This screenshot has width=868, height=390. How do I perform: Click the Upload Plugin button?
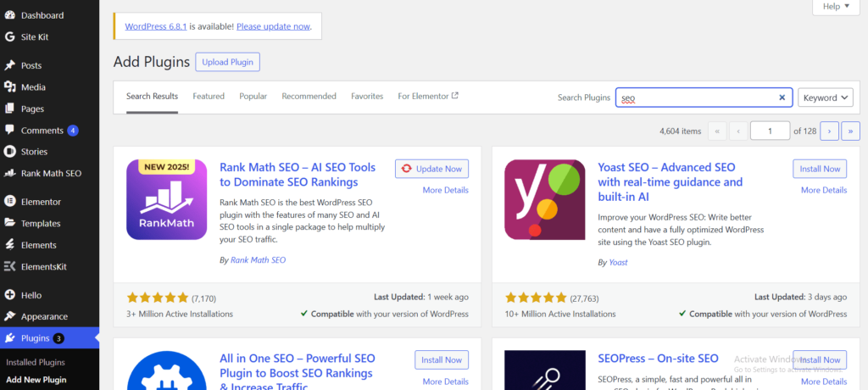point(227,62)
